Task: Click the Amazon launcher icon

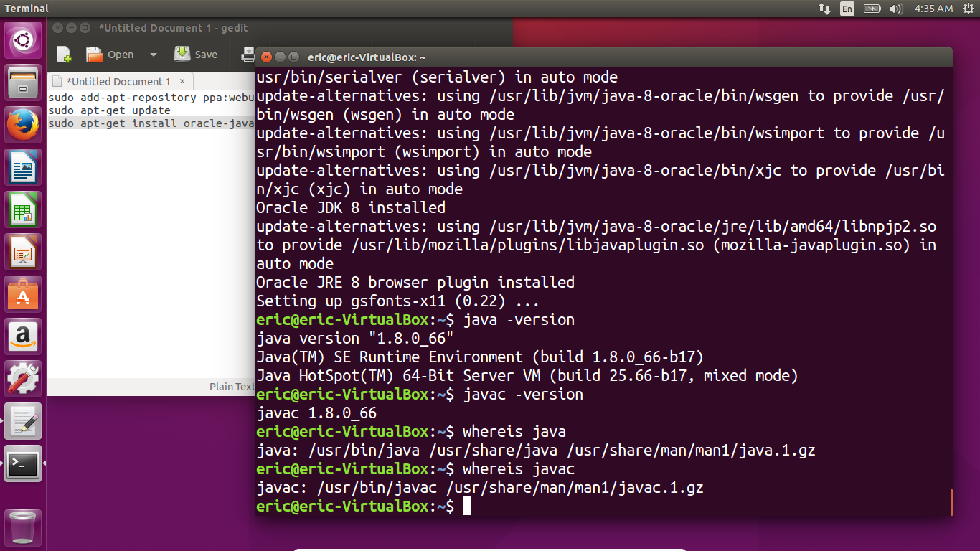Action: click(23, 335)
